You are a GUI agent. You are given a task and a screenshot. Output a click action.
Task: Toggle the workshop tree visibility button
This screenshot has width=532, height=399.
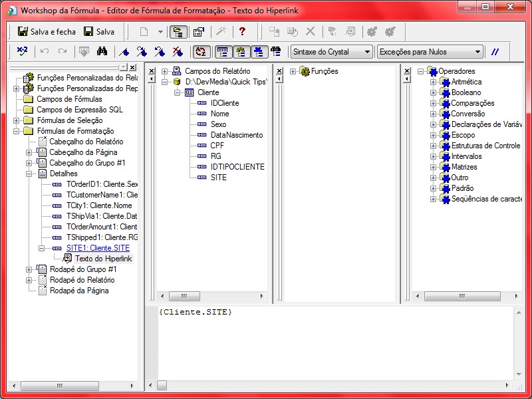[178, 31]
